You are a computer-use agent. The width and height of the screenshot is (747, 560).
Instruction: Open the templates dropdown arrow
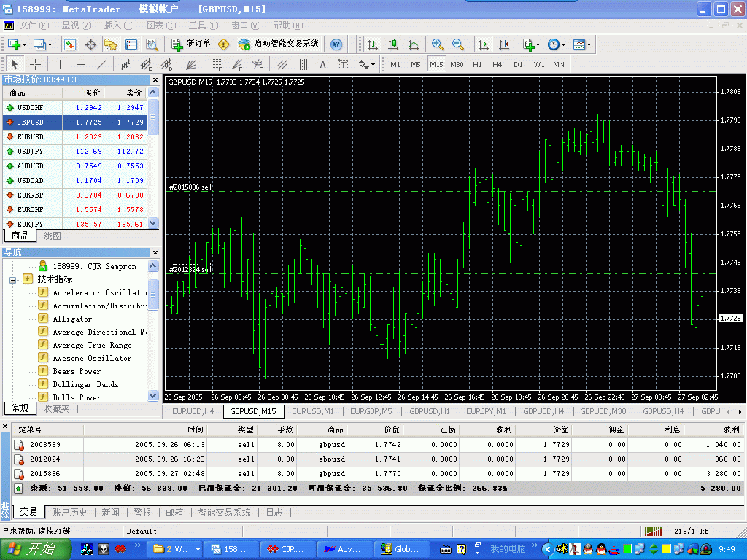click(x=589, y=44)
